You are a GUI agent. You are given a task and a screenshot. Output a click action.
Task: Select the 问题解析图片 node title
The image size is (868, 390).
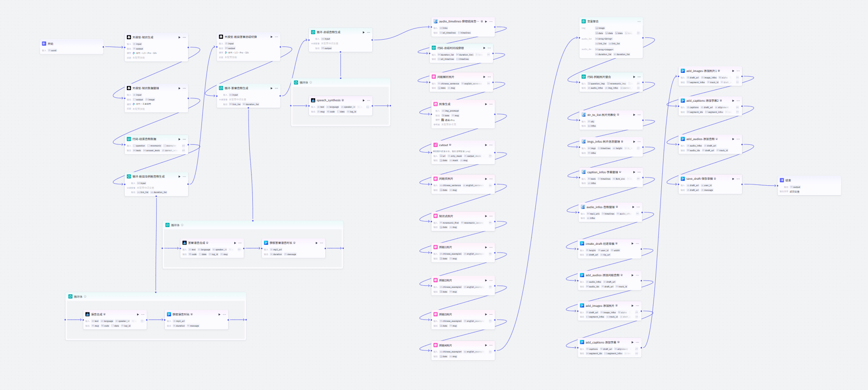(x=446, y=77)
